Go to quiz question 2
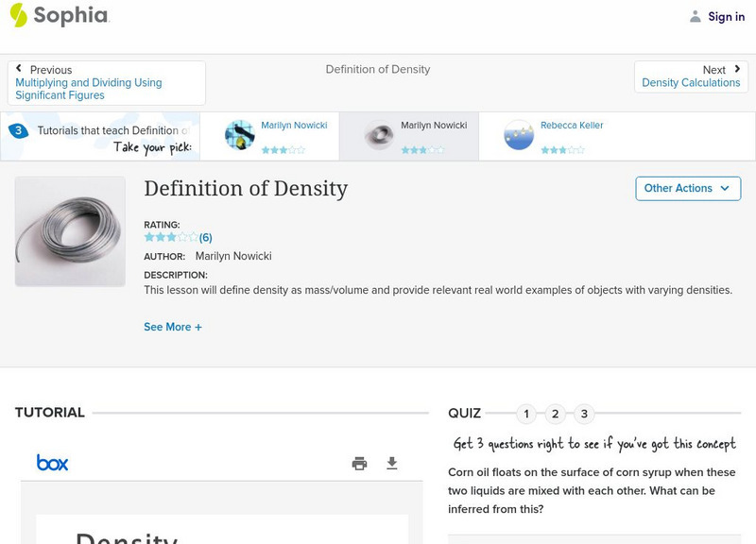This screenshot has width=756, height=544. coord(556,414)
